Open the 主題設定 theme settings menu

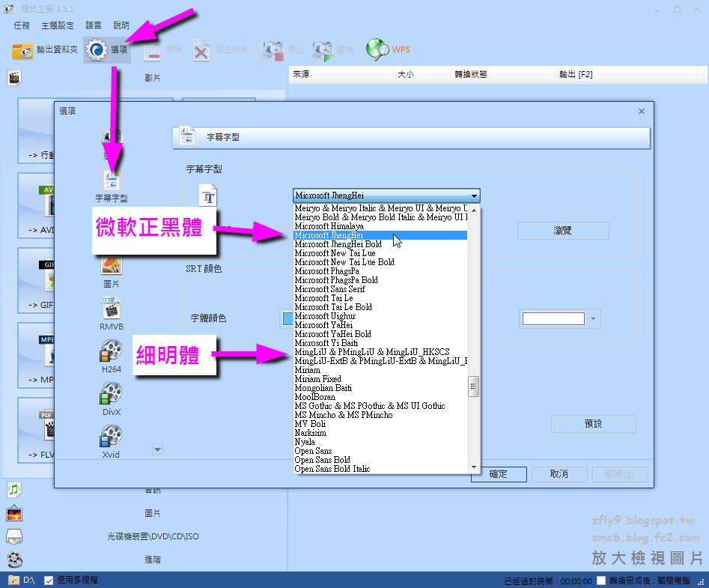pos(58,25)
